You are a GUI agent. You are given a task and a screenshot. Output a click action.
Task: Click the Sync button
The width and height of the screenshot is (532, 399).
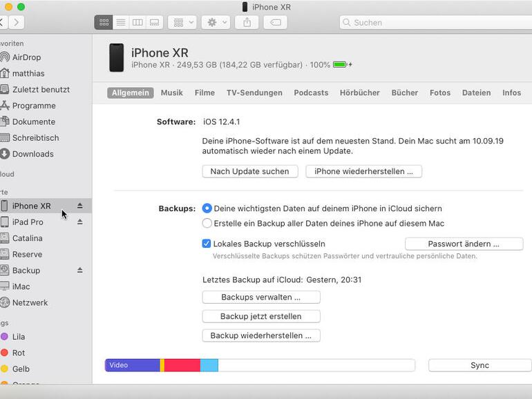(x=480, y=365)
